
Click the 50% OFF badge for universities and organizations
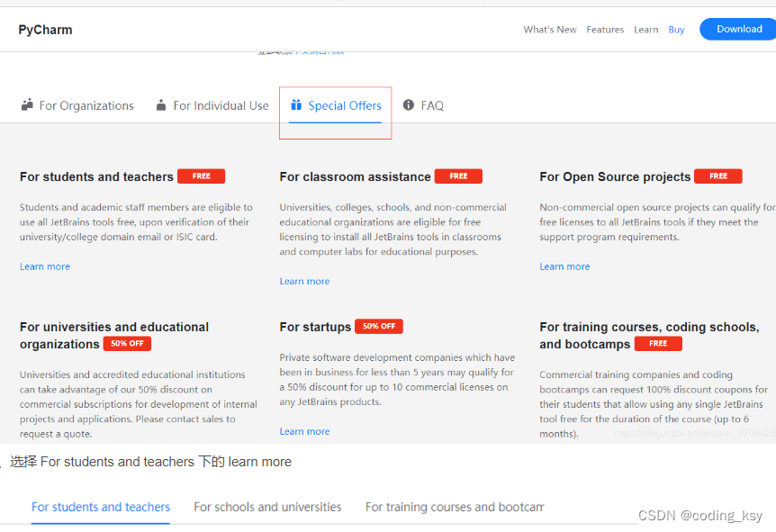click(127, 344)
